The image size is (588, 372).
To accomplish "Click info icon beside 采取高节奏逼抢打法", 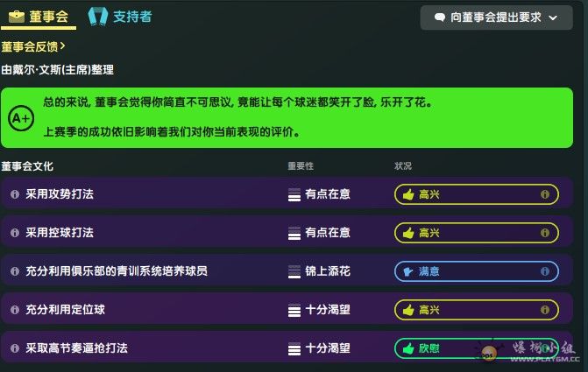I will click(15, 348).
